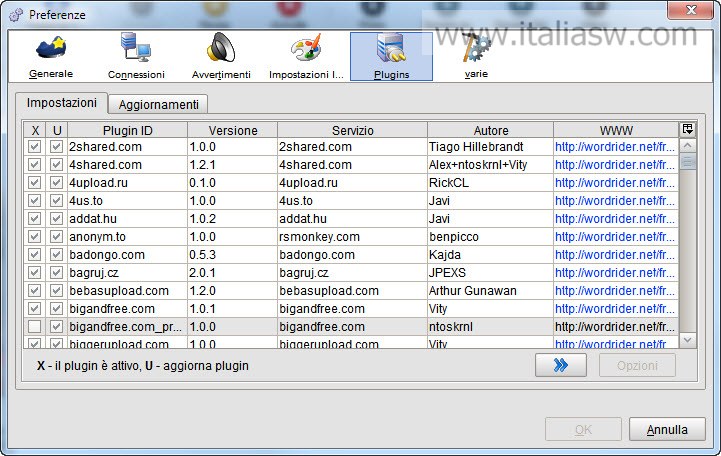Select the Plugins preferences section
Viewport: 721px width, 456px height.
391,57
